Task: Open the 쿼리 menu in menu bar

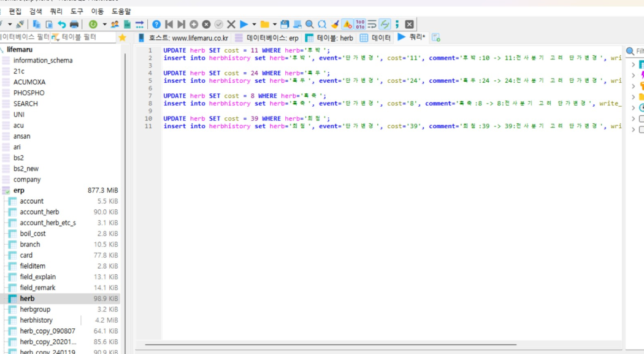Action: click(x=56, y=11)
